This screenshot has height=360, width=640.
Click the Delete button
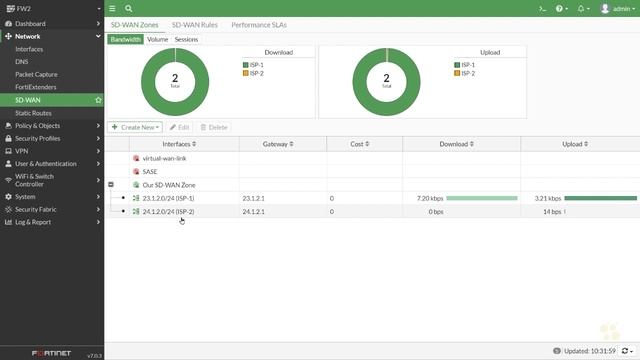pyautogui.click(x=214, y=127)
